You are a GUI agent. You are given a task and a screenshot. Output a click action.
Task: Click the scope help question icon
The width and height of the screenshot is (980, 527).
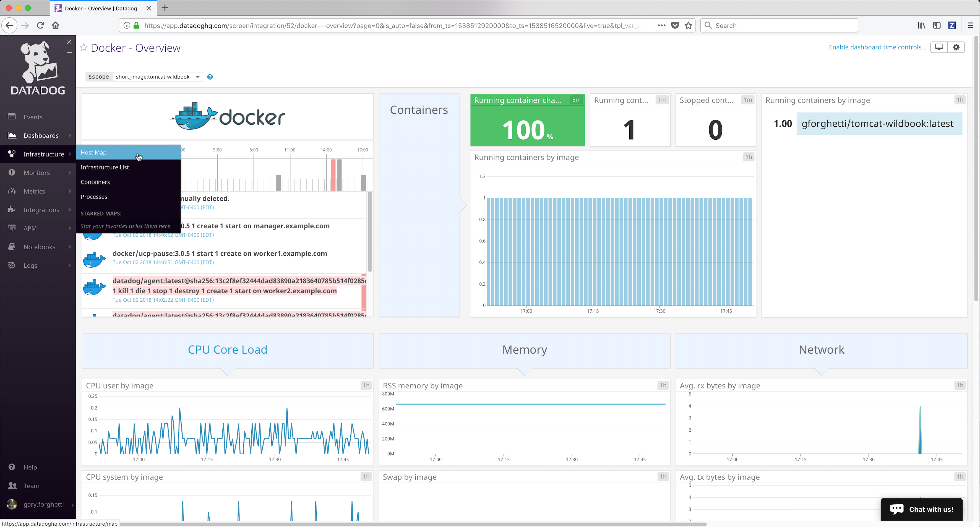click(210, 77)
